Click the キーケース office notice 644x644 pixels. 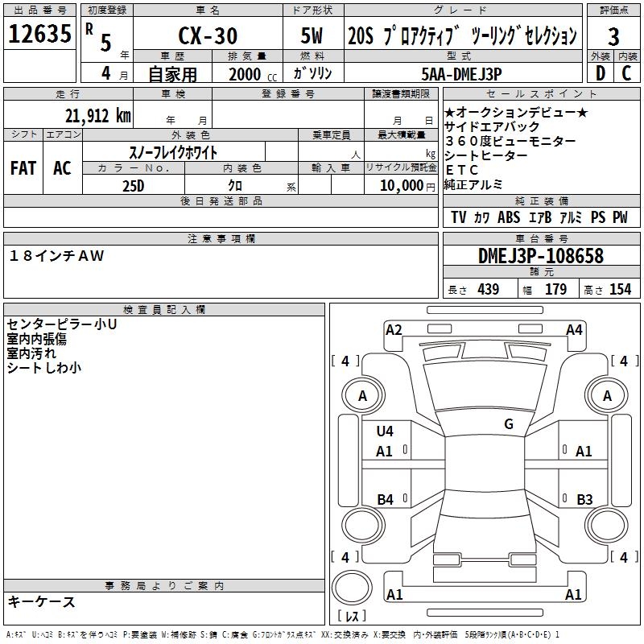(42, 602)
